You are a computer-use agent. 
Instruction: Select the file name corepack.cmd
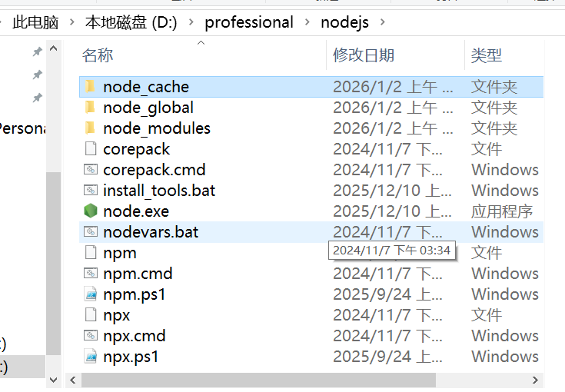155,170
